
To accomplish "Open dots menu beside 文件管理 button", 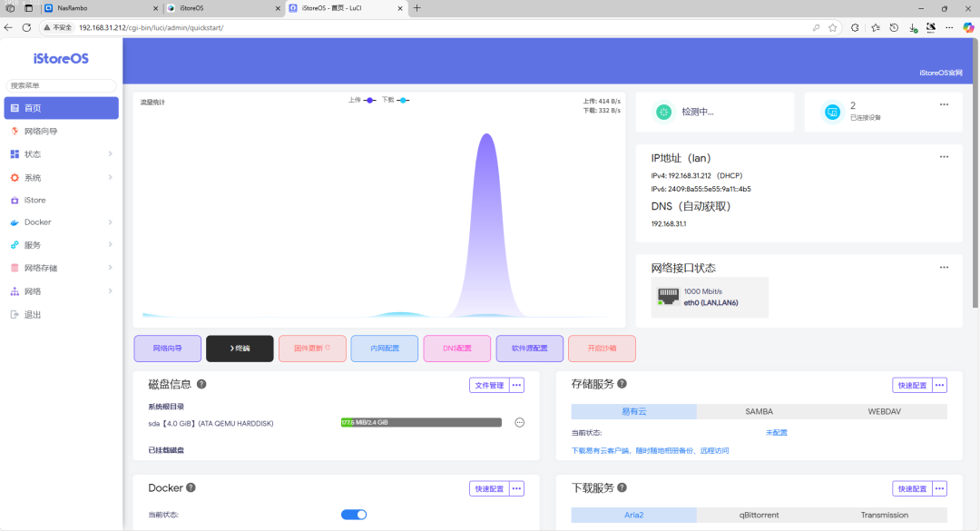I will (x=517, y=385).
